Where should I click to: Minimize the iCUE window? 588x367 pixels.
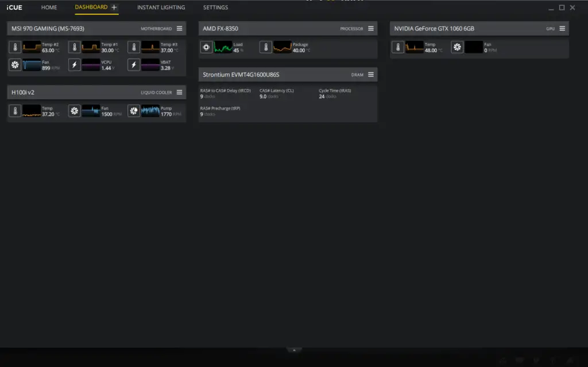pyautogui.click(x=551, y=8)
